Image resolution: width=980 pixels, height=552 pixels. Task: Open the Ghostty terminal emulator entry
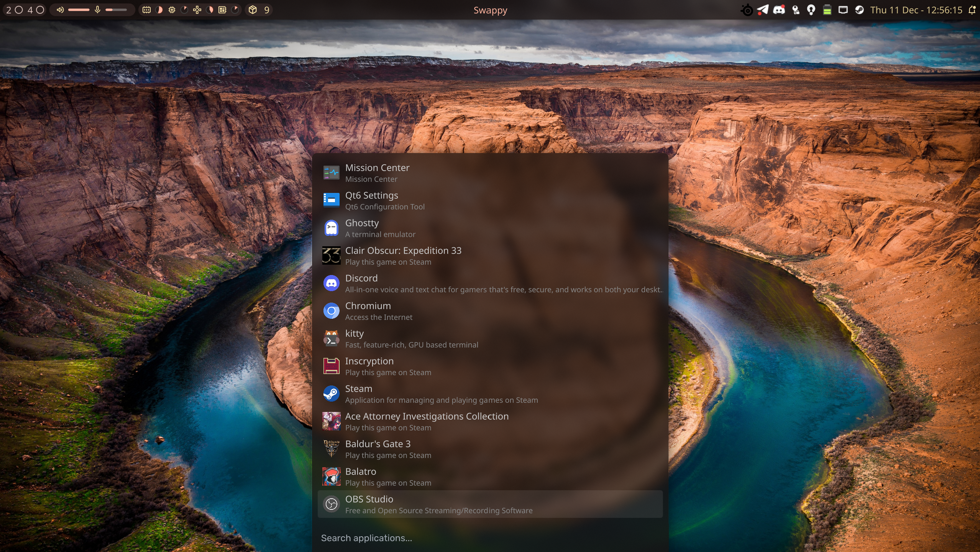pos(490,228)
